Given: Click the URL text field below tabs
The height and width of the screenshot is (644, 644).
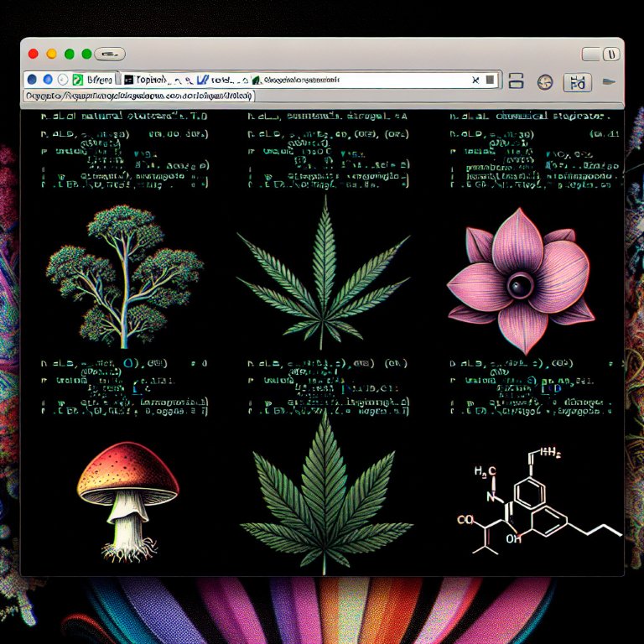Looking at the screenshot, I should [x=138, y=96].
